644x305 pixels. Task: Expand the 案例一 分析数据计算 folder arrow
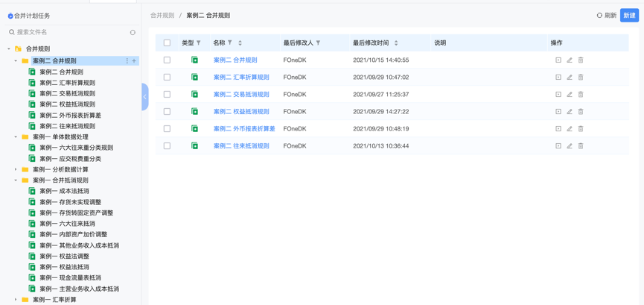16,169
